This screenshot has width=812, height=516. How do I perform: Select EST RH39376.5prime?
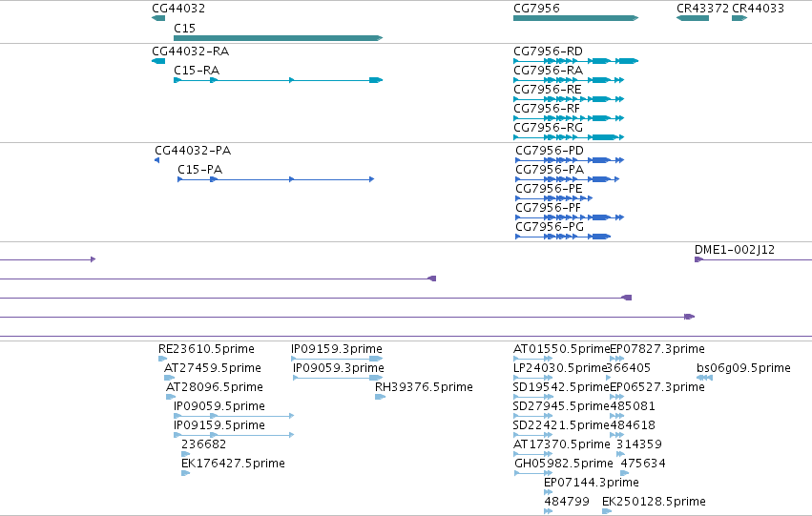pyautogui.click(x=380, y=397)
